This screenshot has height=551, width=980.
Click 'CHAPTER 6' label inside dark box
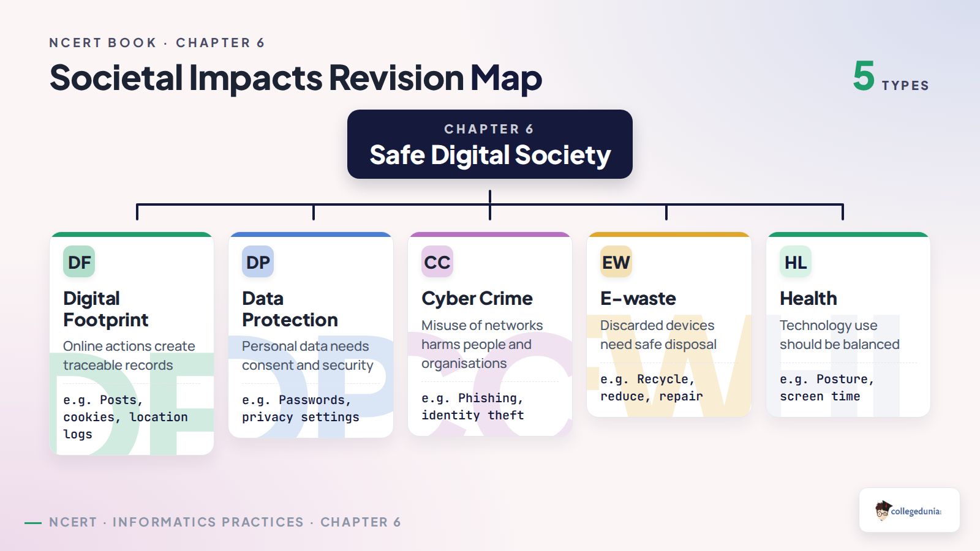489,129
